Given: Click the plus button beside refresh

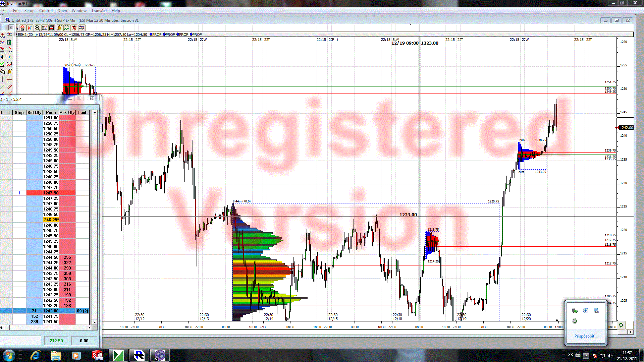Looking at the screenshot, I should [x=629, y=325].
